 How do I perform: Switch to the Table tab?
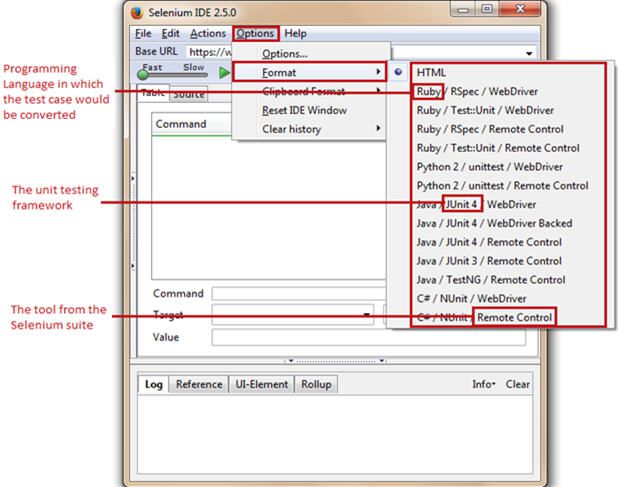pos(153,93)
